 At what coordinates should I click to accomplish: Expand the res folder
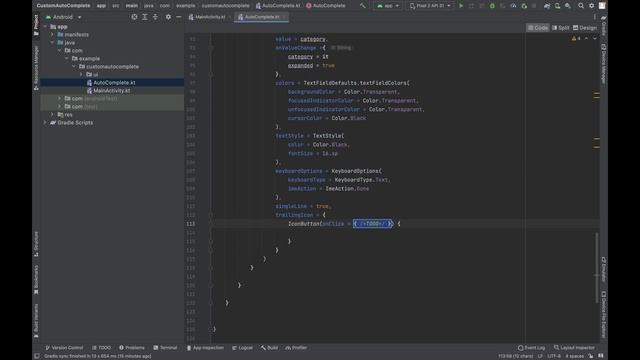pyautogui.click(x=52, y=114)
